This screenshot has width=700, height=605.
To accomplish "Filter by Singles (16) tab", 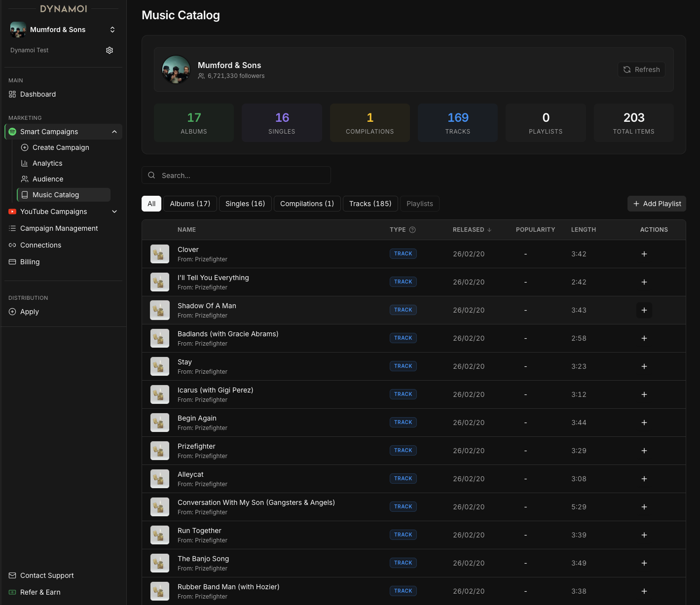I will click(x=245, y=204).
